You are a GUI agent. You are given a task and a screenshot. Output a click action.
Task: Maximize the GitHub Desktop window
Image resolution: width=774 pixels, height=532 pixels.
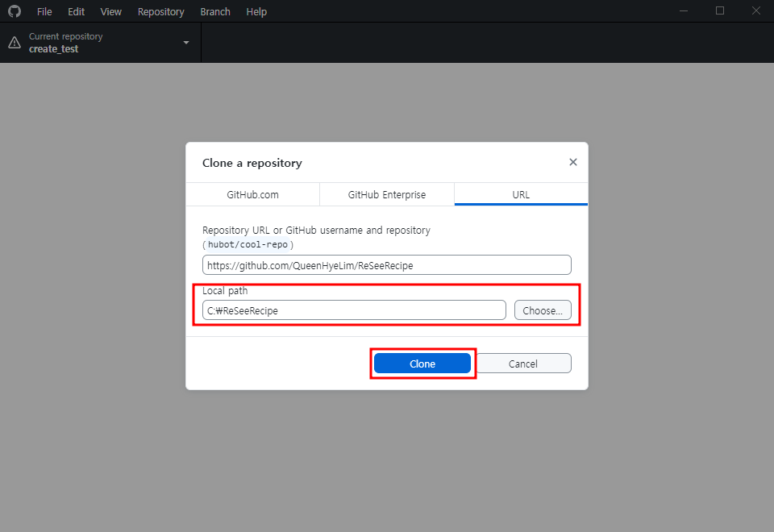720,10
